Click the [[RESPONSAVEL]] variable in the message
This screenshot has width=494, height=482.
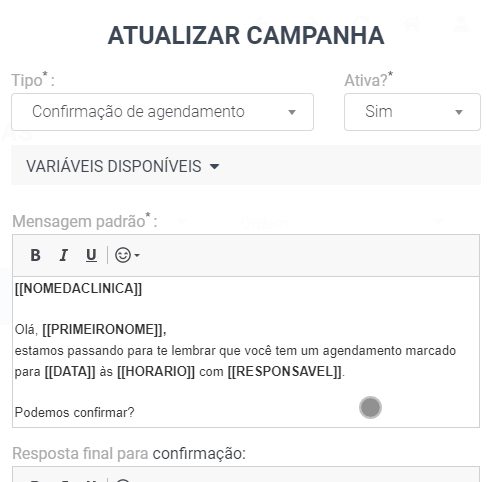(285, 371)
